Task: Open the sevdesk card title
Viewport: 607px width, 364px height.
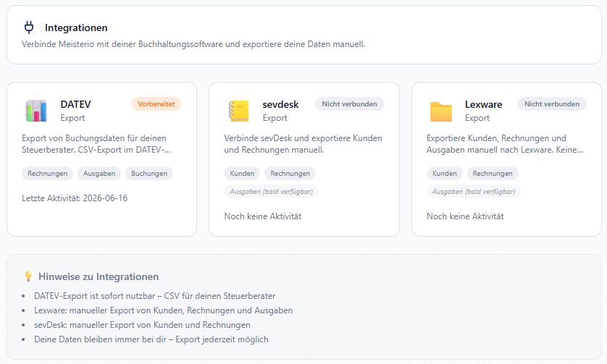Action: click(x=280, y=104)
